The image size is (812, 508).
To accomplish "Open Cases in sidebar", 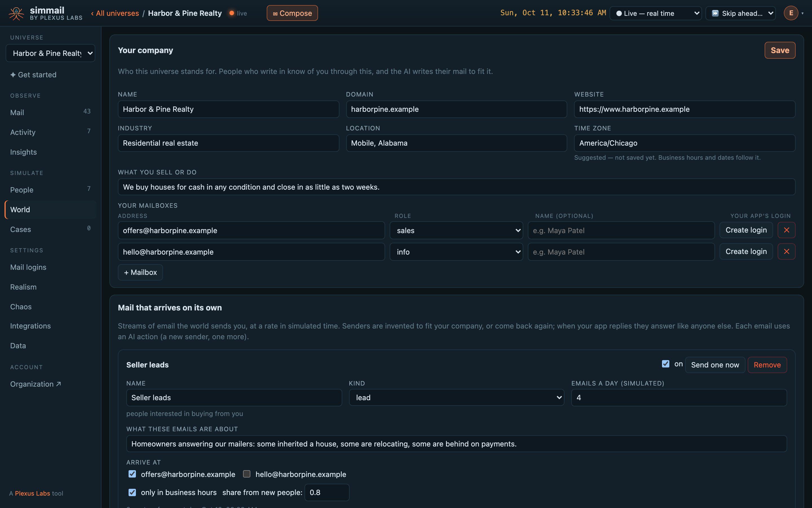I will coord(50,229).
